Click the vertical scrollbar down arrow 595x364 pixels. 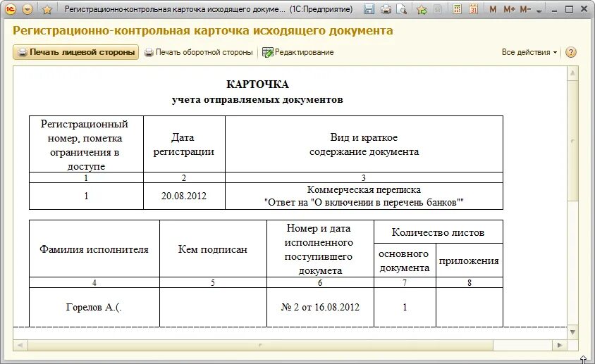tap(572, 332)
